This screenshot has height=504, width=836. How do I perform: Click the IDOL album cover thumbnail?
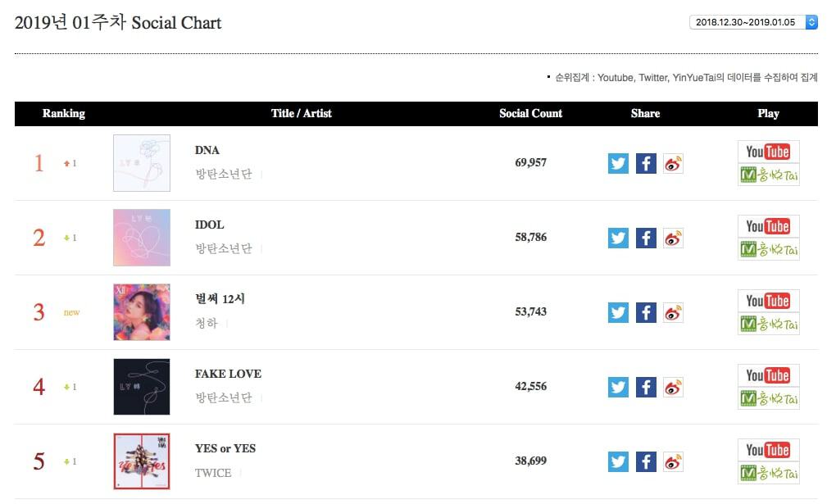[142, 238]
